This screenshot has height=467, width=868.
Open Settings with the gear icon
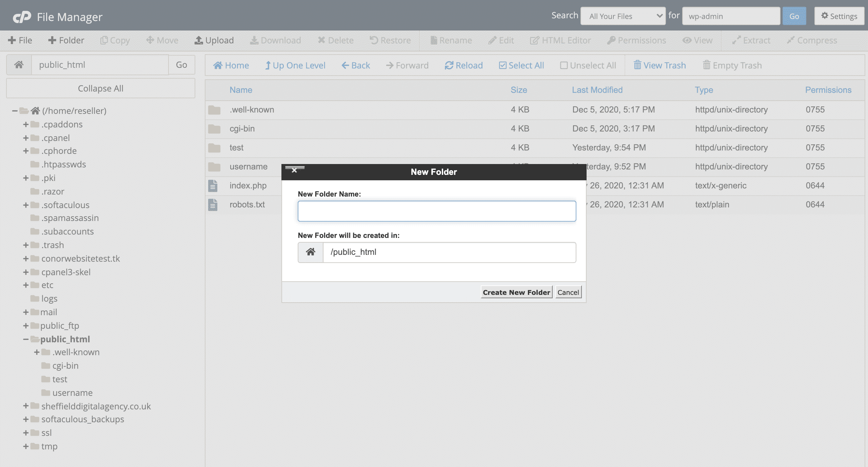click(839, 16)
